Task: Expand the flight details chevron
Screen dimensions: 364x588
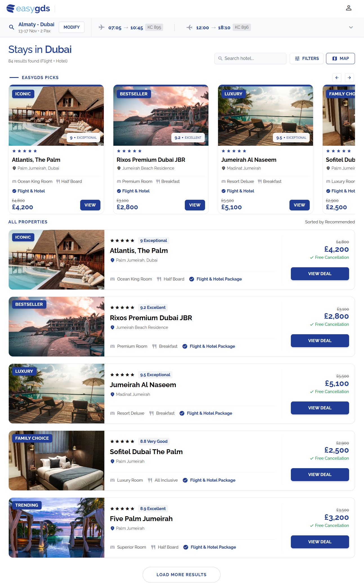Action: 350,27
